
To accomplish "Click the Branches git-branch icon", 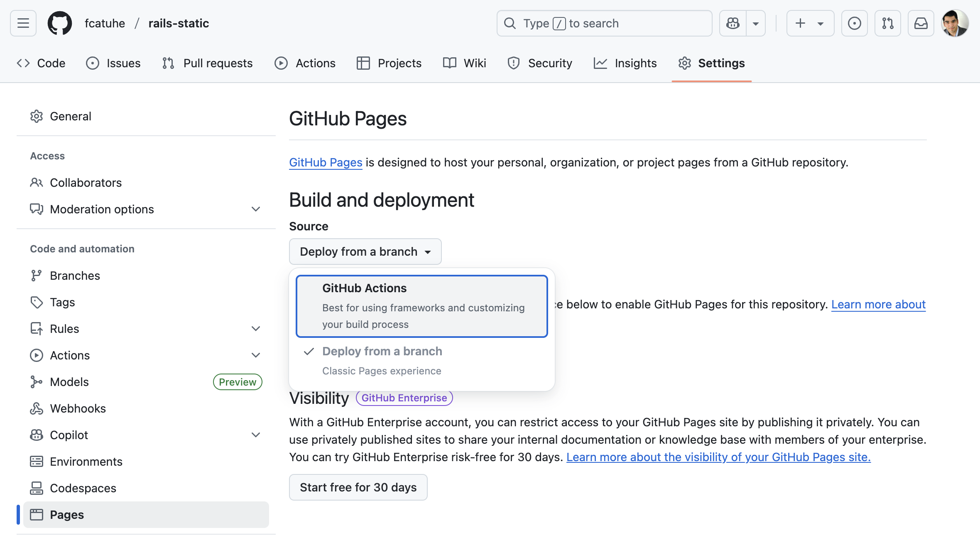I will click(x=37, y=276).
